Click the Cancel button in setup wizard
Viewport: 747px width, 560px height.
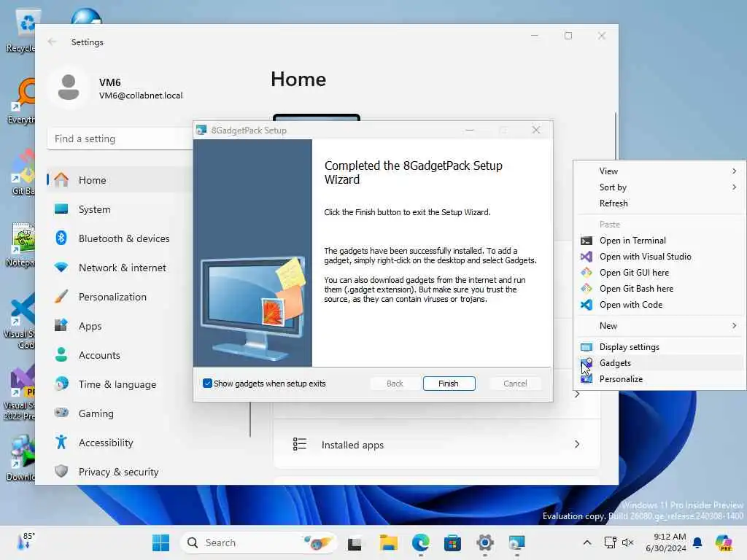coord(515,384)
